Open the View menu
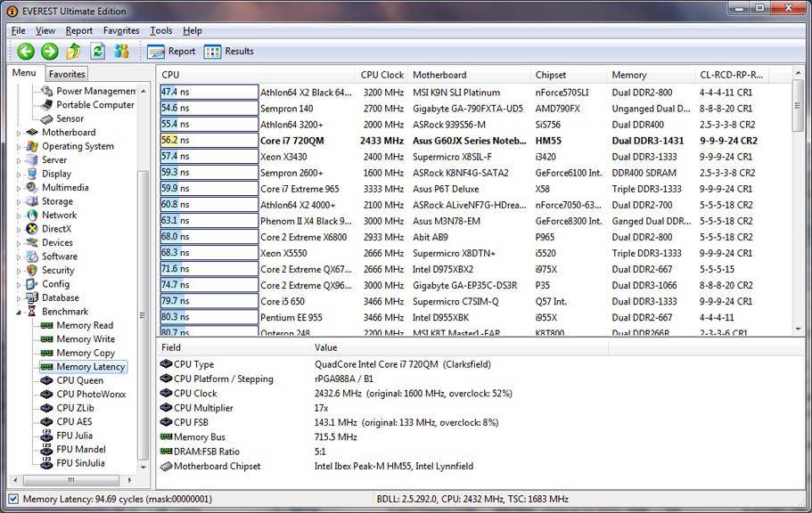812x513 pixels. [x=45, y=30]
